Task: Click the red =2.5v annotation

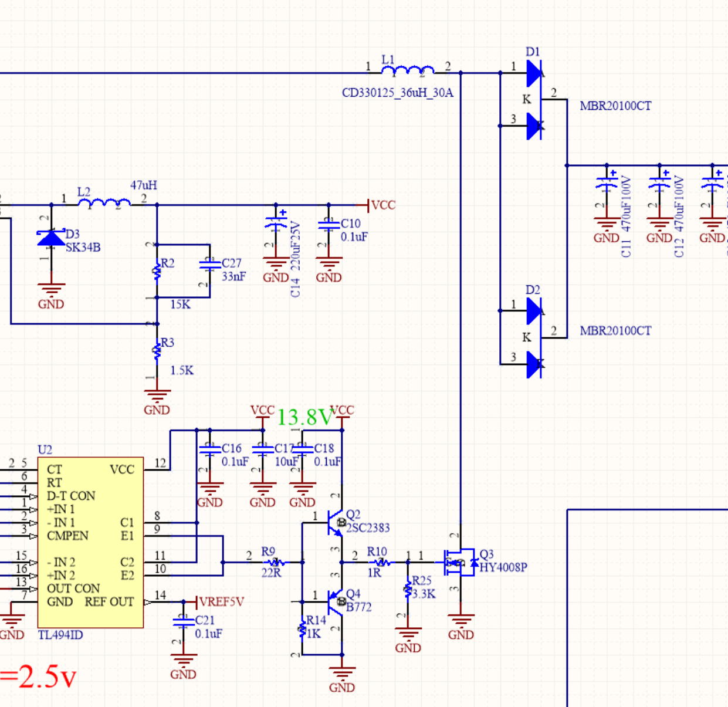Action: click(x=38, y=676)
